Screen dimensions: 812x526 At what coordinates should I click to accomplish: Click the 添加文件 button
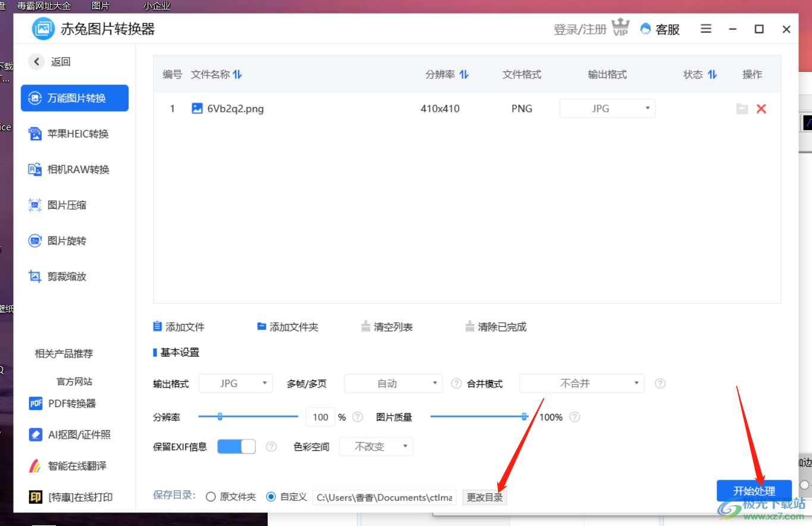[x=179, y=327]
